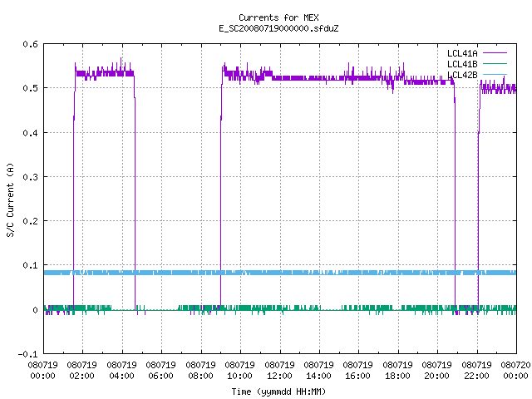This screenshot has width=532, height=399.
Task: Click the x-axis tick 080719 16:00
Action: [358, 371]
